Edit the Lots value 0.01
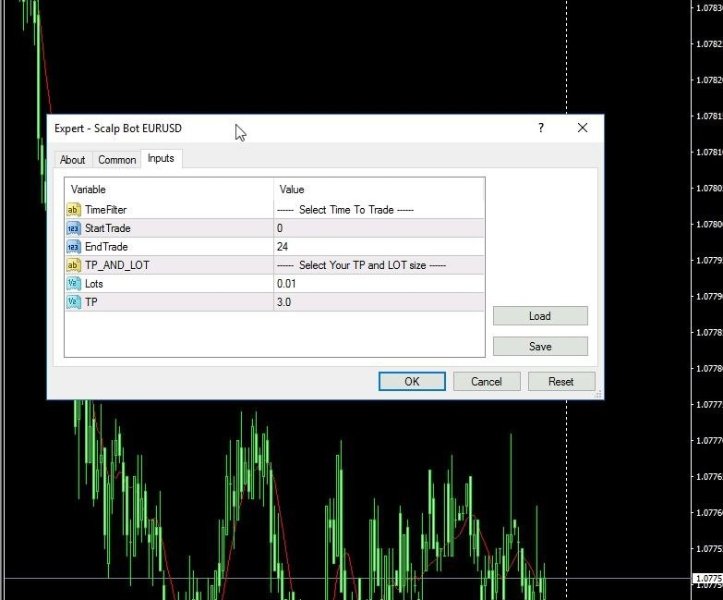 379,284
